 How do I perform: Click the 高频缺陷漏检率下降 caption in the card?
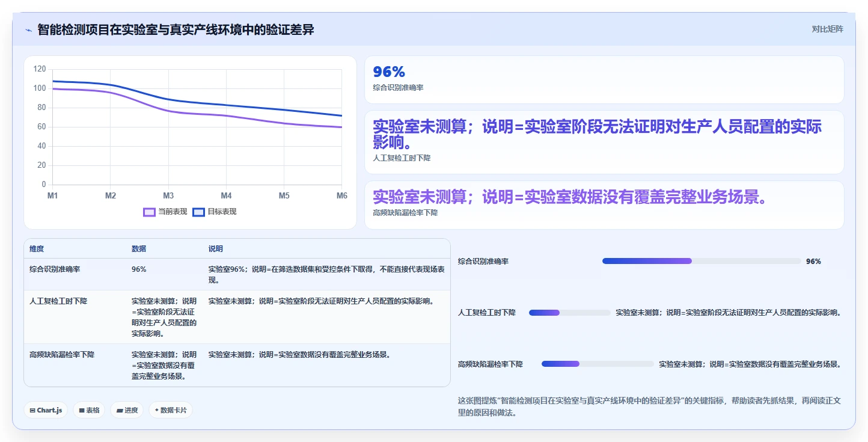406,213
